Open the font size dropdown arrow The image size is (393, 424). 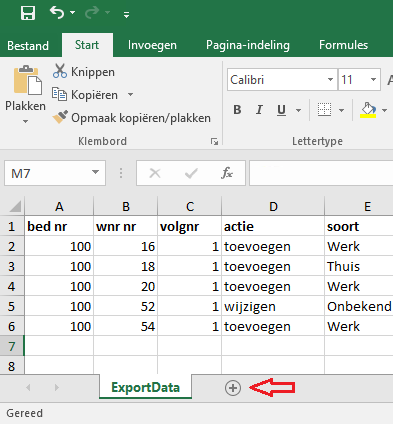pos(373,80)
